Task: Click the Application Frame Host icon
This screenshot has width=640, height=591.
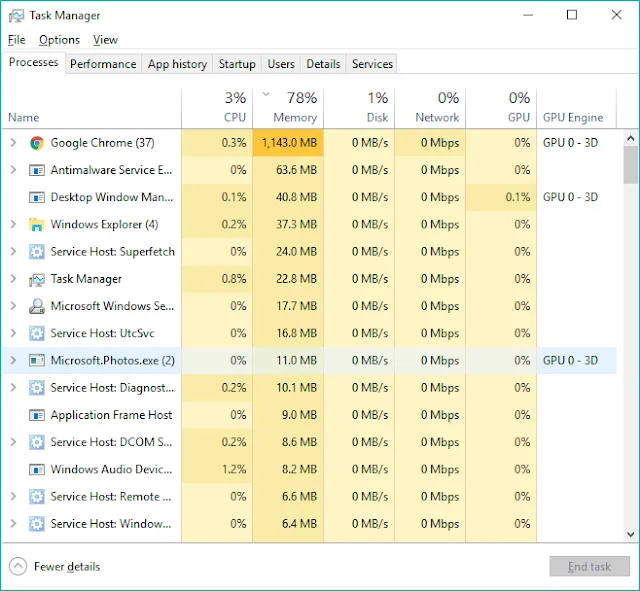Action: [37, 415]
